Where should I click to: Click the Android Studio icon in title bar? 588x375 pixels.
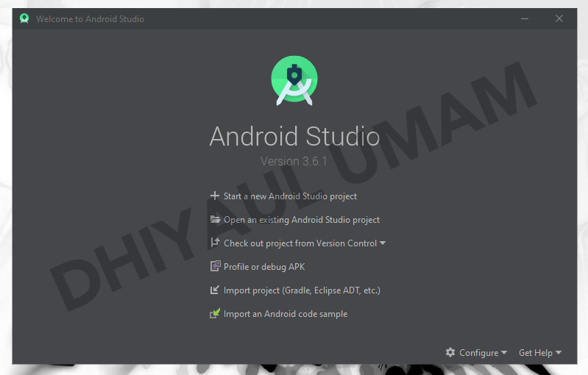[24, 18]
